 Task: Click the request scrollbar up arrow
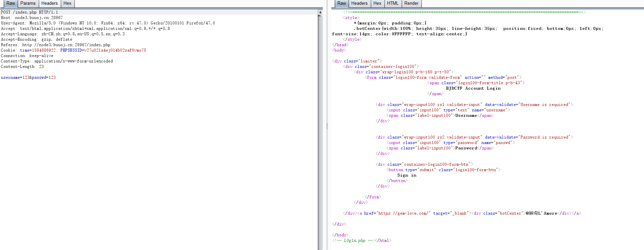tap(320, 12)
